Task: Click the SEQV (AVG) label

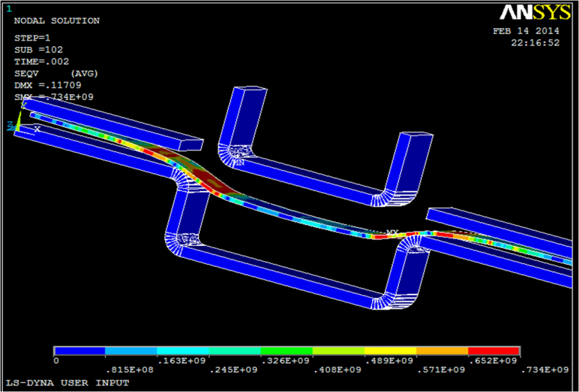Action: [x=56, y=74]
